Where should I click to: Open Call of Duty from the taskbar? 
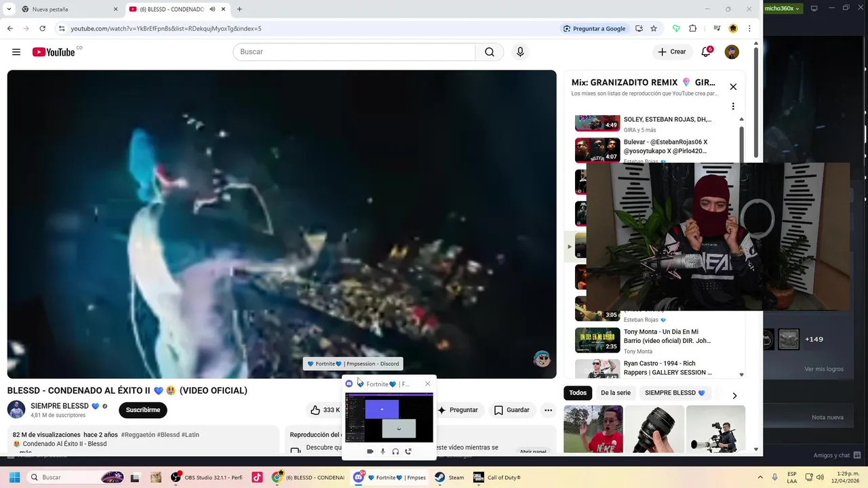pyautogui.click(x=498, y=477)
